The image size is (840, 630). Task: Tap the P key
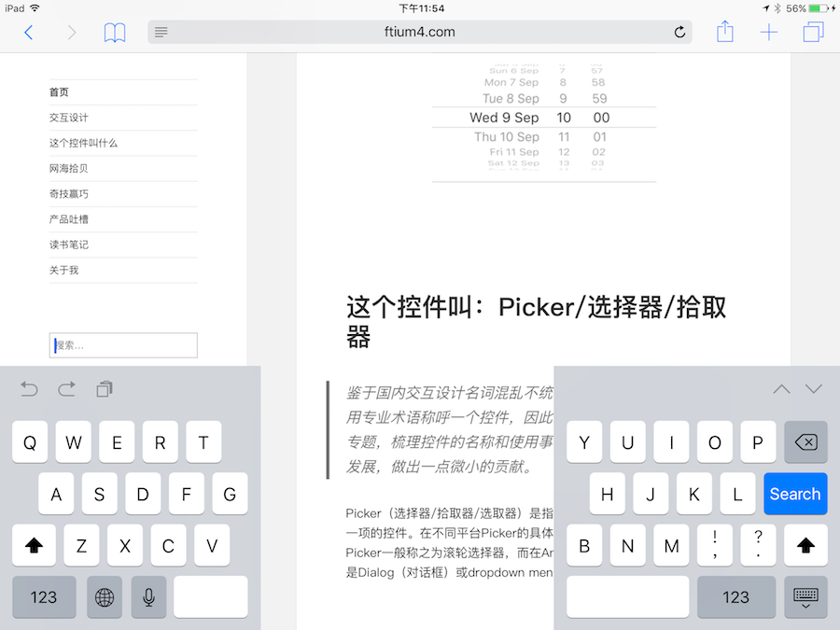[758, 442]
